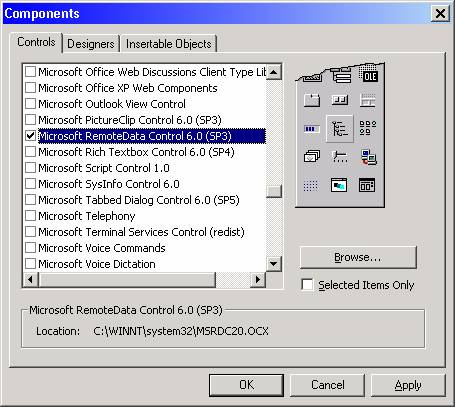Screen dimensions: 455x407
Task: Click the Browse... button
Action: point(358,257)
